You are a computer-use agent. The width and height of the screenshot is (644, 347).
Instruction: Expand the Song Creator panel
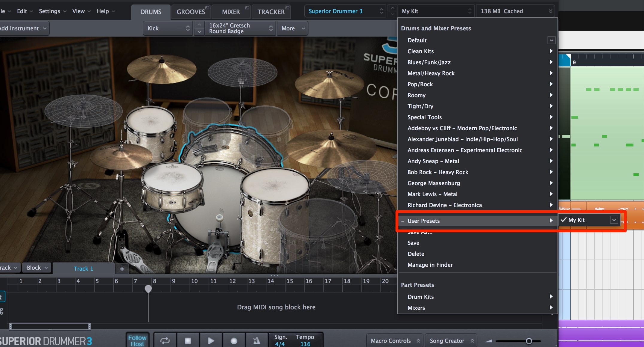451,341
